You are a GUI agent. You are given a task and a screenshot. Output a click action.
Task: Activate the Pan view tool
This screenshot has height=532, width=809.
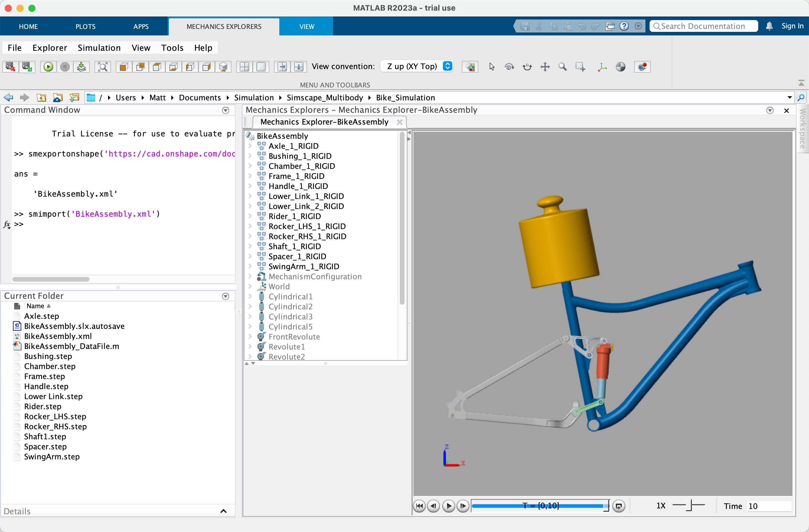coord(545,67)
